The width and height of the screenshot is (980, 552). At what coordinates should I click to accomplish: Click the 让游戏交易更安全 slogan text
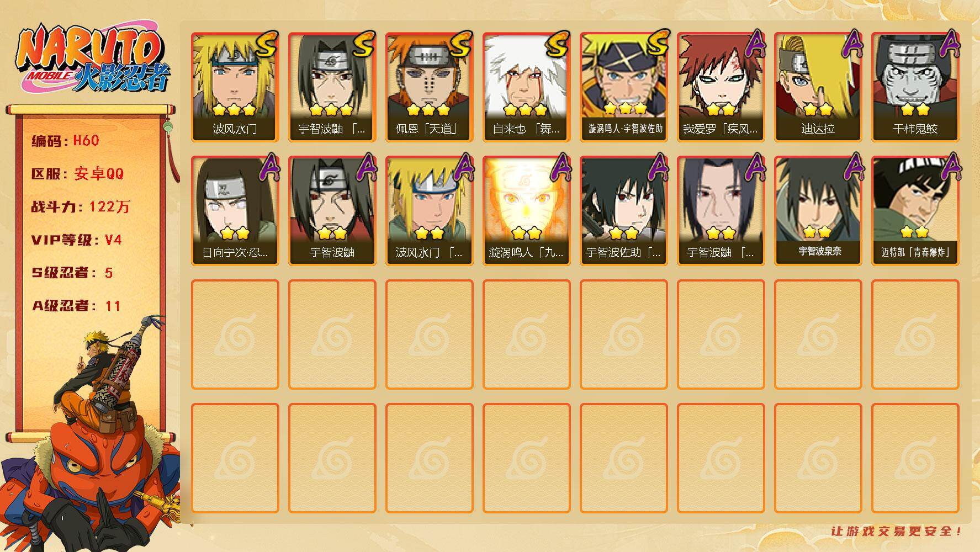[897, 531]
